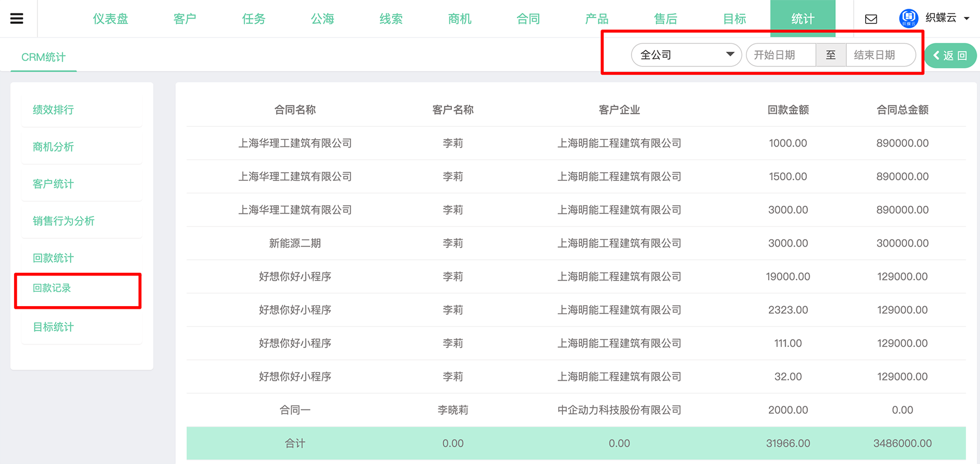Click the 客户名称 column header
This screenshot has height=464, width=980.
pos(453,110)
